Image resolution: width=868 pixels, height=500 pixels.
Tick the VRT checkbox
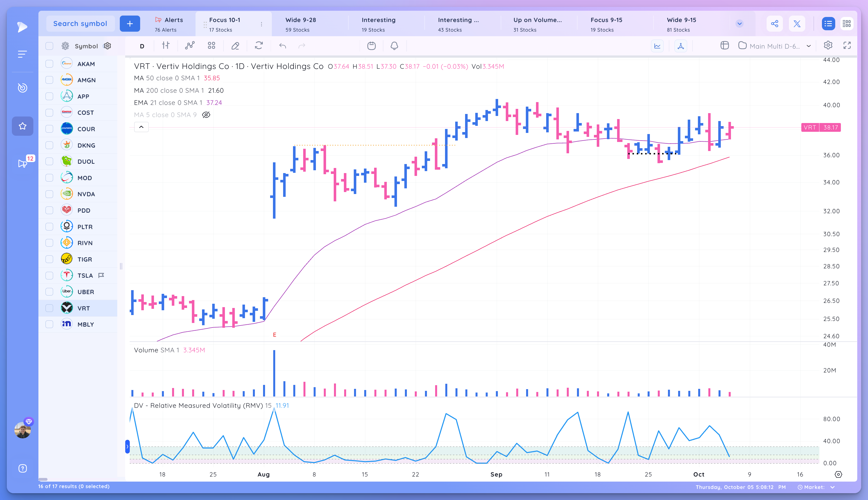(49, 308)
